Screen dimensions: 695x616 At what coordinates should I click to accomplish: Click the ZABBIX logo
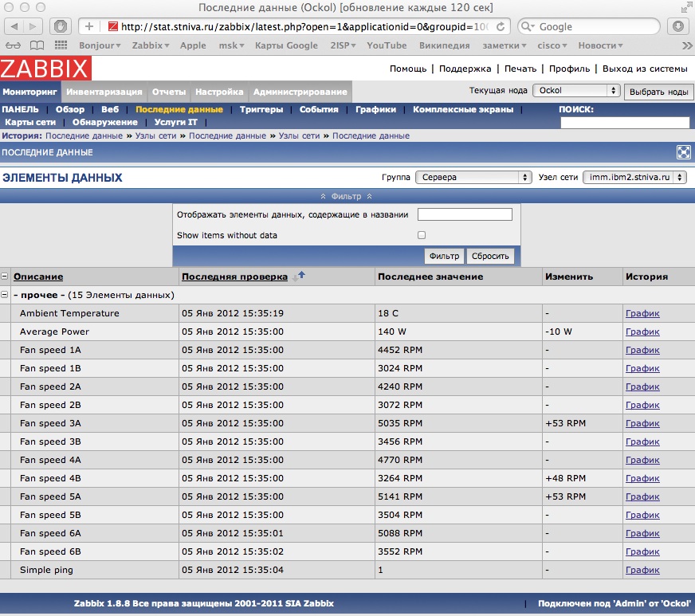(45, 68)
